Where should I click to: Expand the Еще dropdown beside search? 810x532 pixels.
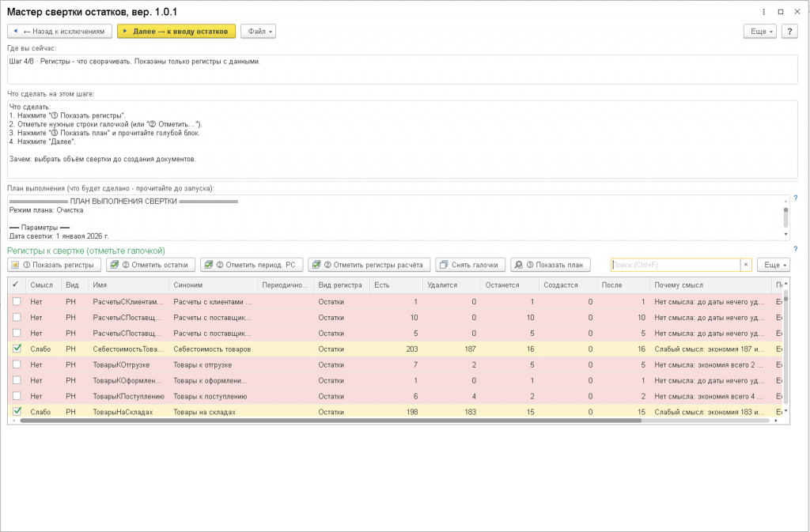pos(774,265)
